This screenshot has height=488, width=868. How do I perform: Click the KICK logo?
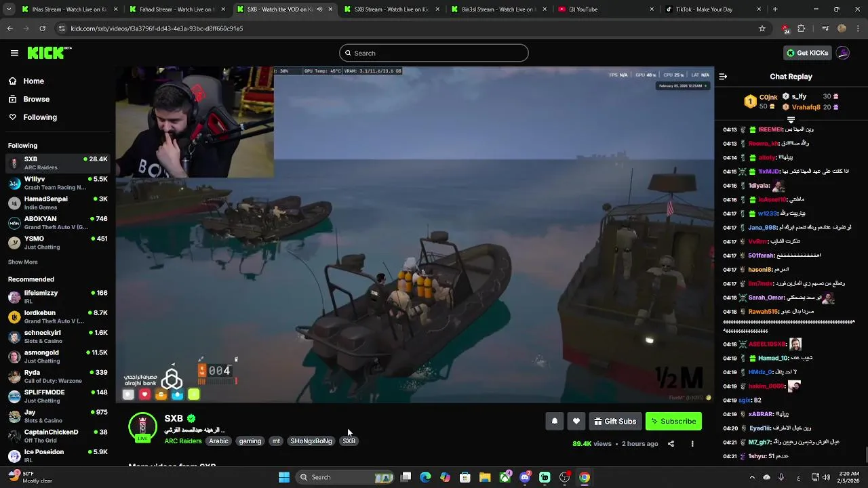(50, 53)
